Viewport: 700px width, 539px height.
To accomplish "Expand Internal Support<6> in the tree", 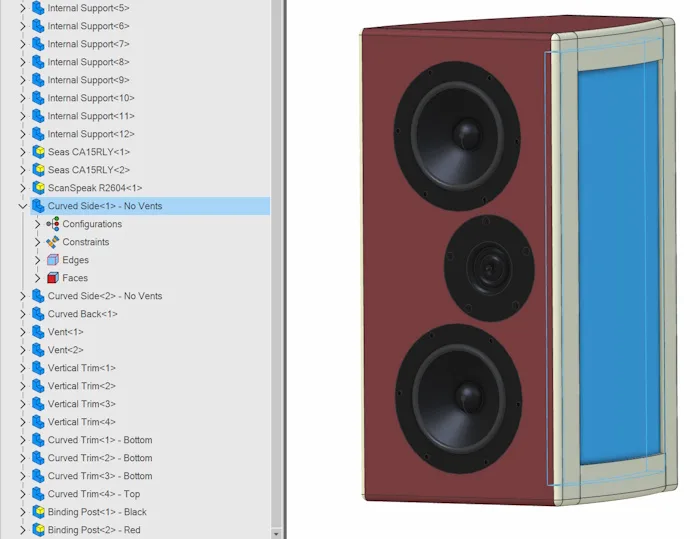I will 23,26.
